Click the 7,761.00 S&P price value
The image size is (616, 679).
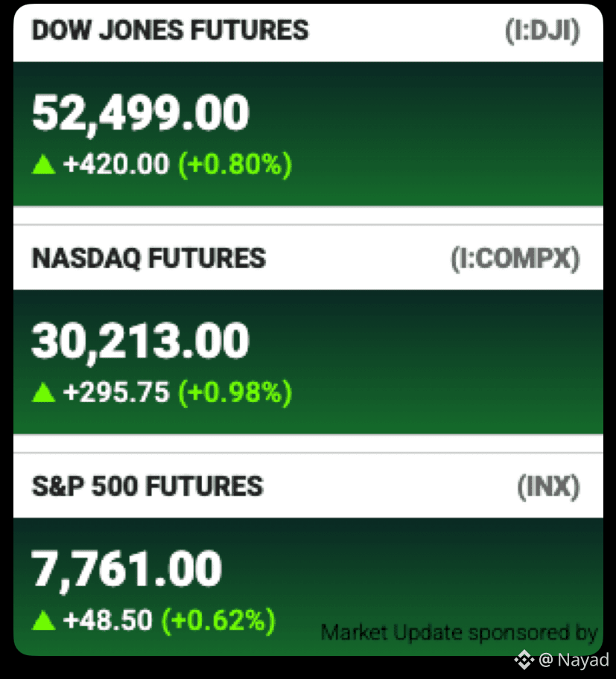(127, 570)
